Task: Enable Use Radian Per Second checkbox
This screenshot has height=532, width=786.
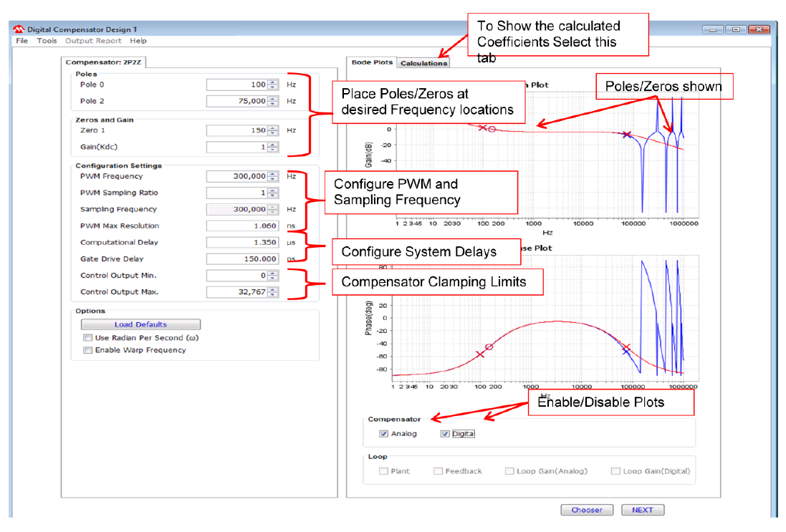Action: 87,338
